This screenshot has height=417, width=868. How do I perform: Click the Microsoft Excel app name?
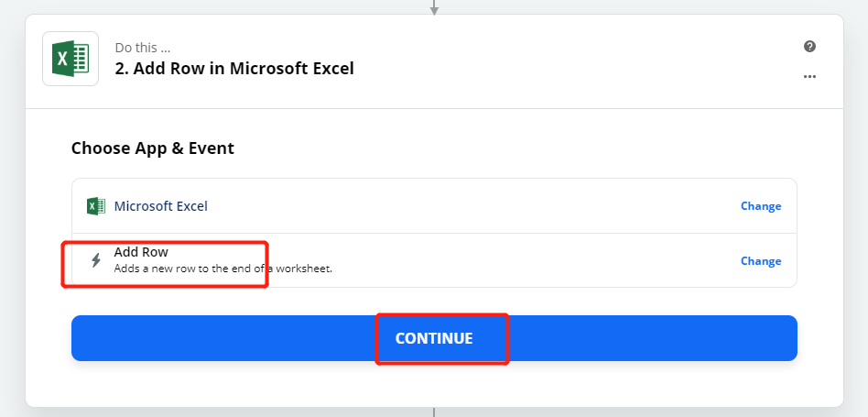[x=160, y=206]
